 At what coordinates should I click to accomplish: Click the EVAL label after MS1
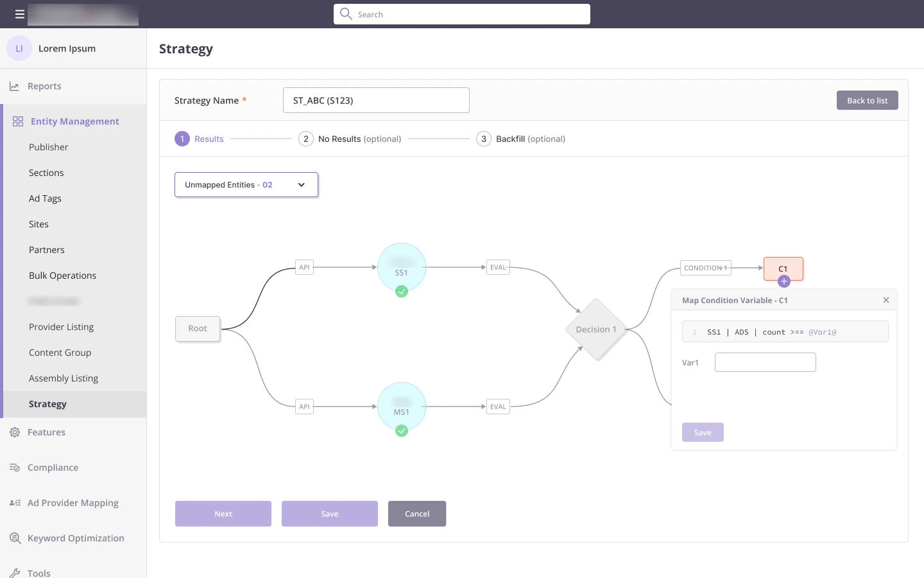pyautogui.click(x=499, y=407)
